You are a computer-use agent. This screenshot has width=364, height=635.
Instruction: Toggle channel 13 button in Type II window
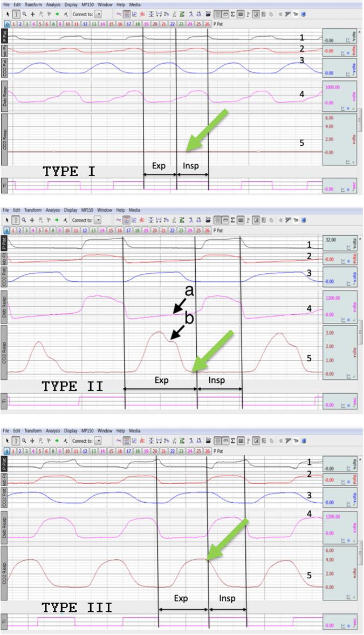pyautogui.click(x=94, y=230)
